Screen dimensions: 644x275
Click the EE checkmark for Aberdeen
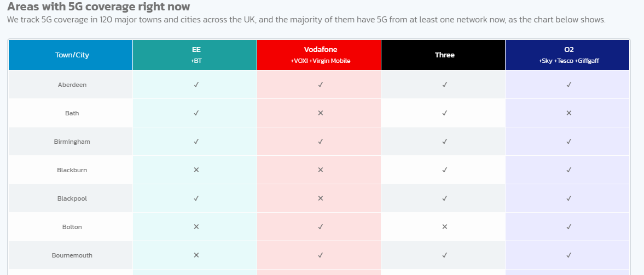click(196, 85)
